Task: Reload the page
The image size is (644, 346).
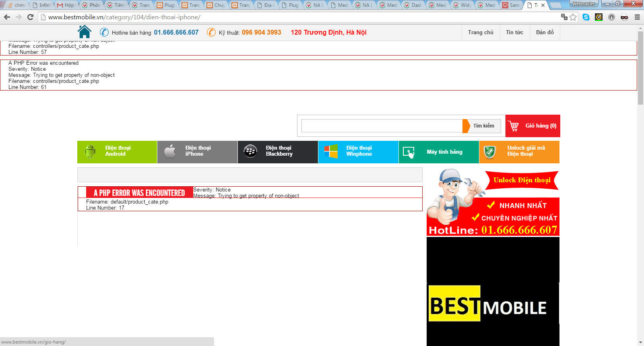Action: tap(30, 17)
